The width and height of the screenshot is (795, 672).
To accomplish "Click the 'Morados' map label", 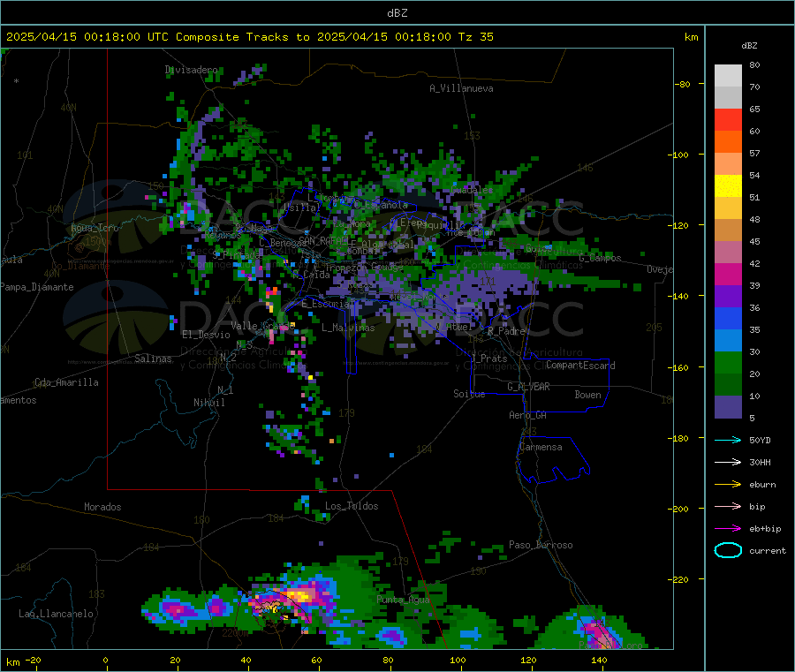I will click(x=102, y=507).
